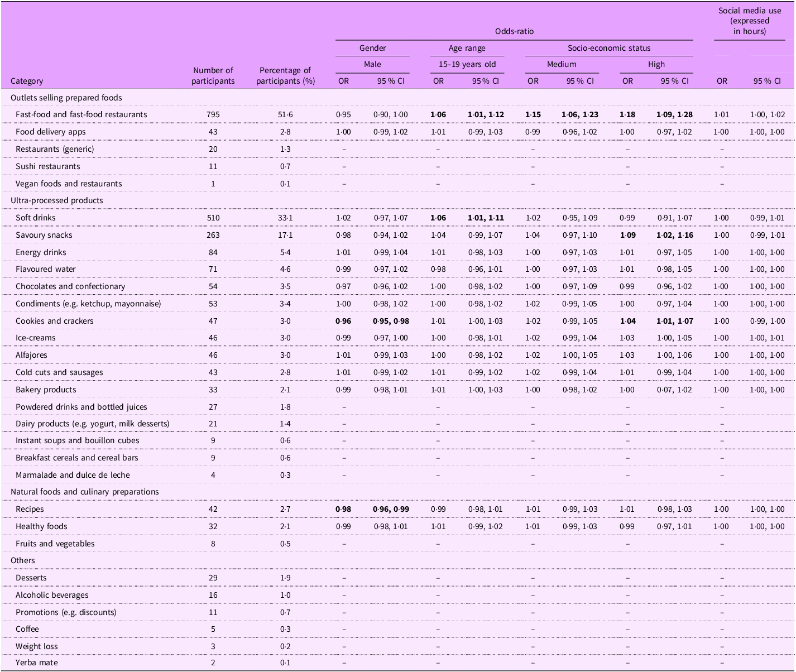Select the 'Cookies and crackers' row label

[x=54, y=321]
